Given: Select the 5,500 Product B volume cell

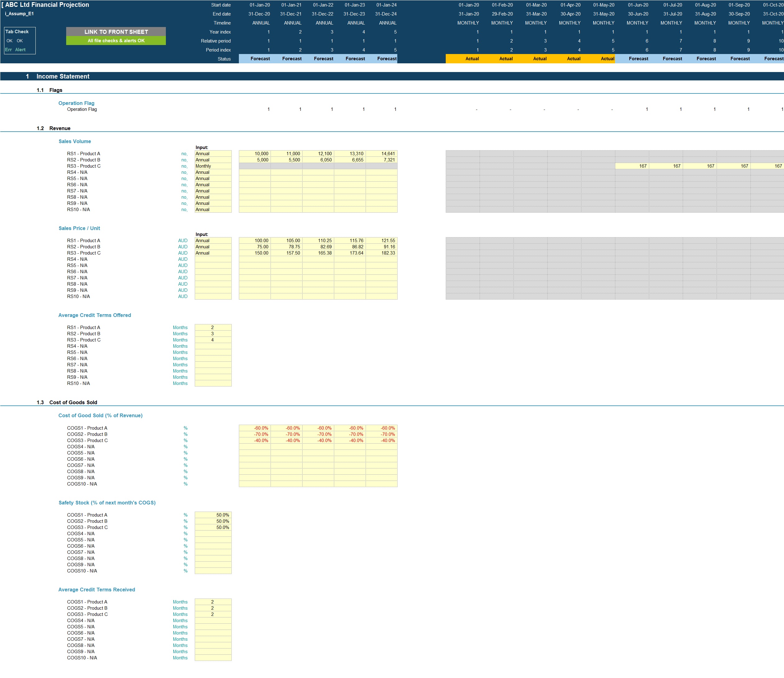Looking at the screenshot, I should 287,160.
